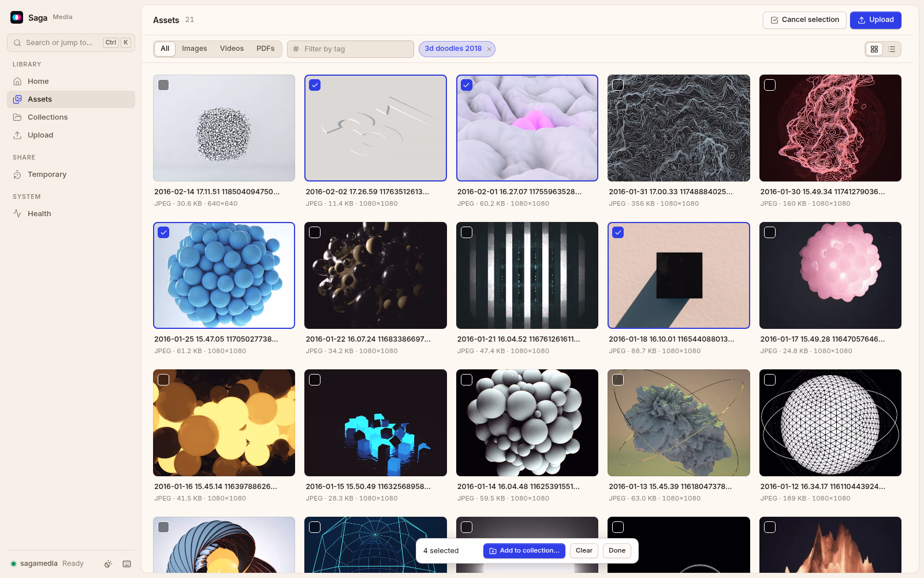Click the blue Upload button
Screen dimensions: 924x578
(x=875, y=20)
